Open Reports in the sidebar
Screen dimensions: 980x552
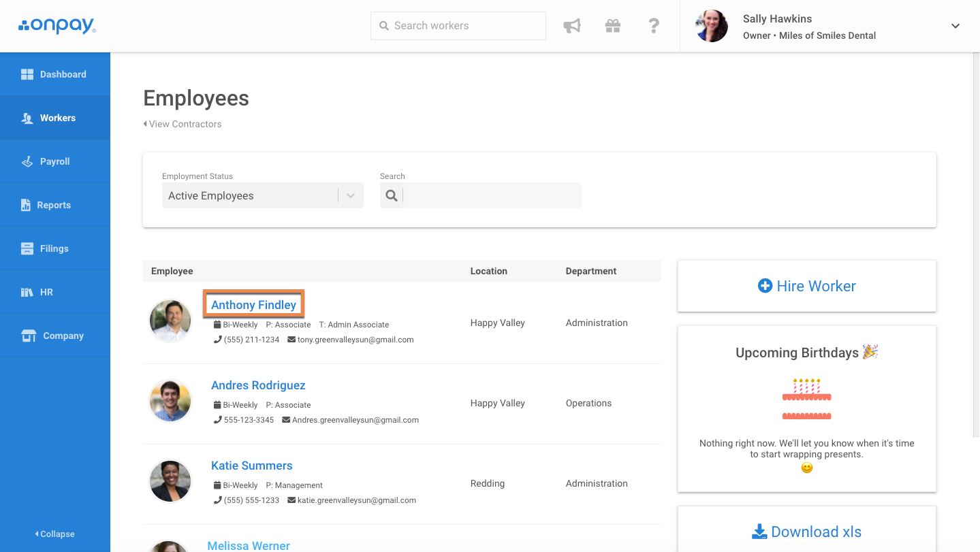point(55,205)
